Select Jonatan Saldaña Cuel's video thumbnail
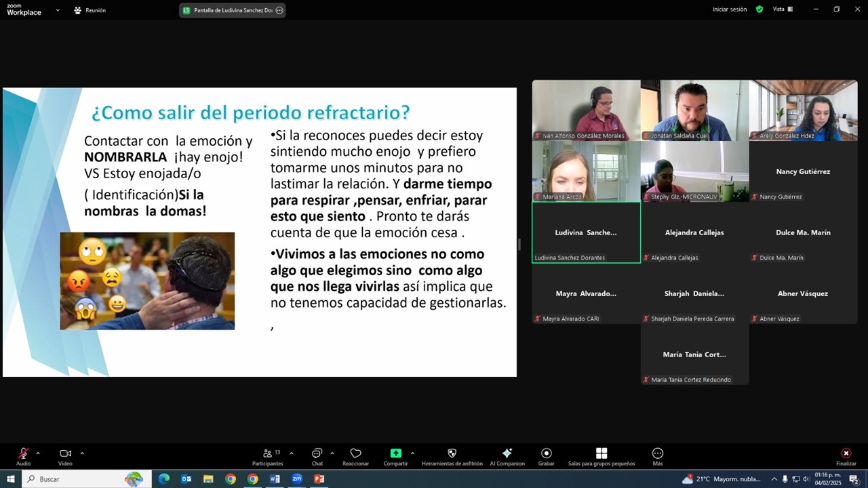 tap(694, 110)
